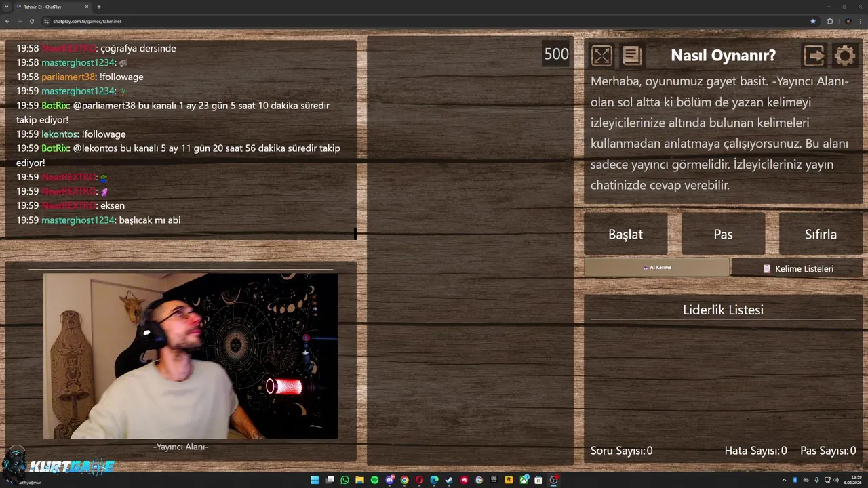This screenshot has height=488, width=868.
Task: Open Microsoft Store from the taskbar
Action: (x=538, y=480)
